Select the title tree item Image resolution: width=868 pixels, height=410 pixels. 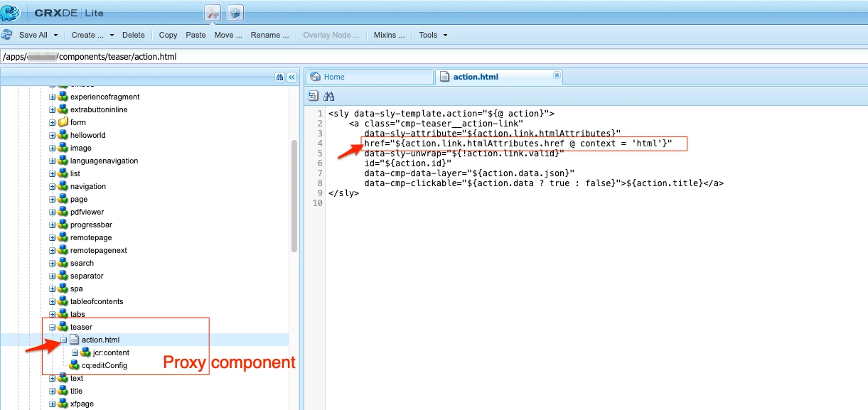76,391
